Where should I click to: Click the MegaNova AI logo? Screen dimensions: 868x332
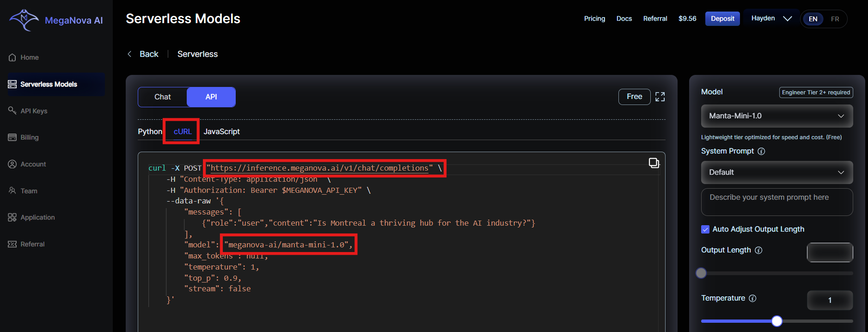coord(24,20)
